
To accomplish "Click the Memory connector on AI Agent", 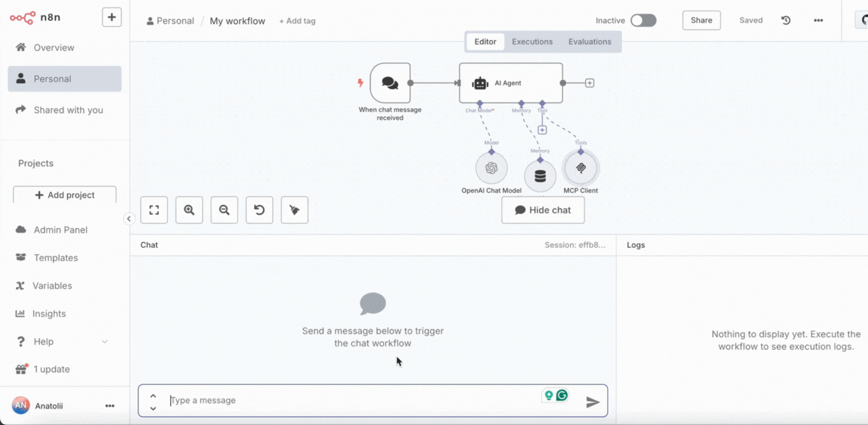I will pyautogui.click(x=521, y=103).
